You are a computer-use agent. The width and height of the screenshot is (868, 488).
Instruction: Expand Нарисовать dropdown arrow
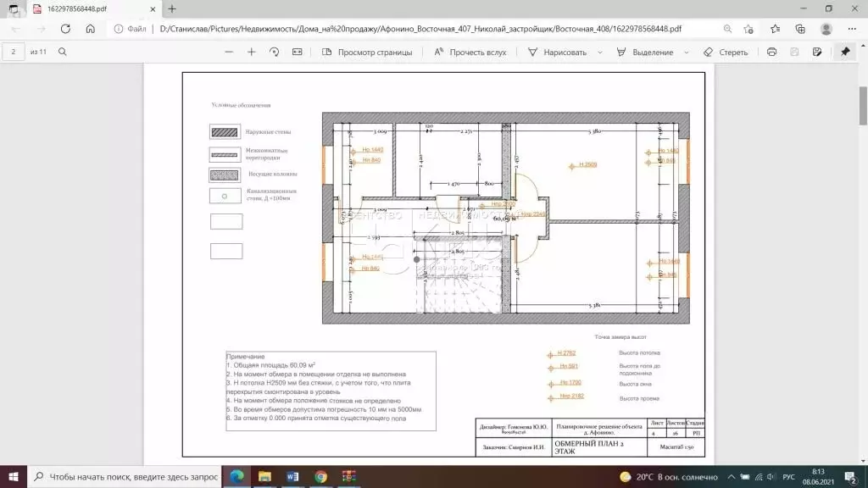pyautogui.click(x=599, y=52)
